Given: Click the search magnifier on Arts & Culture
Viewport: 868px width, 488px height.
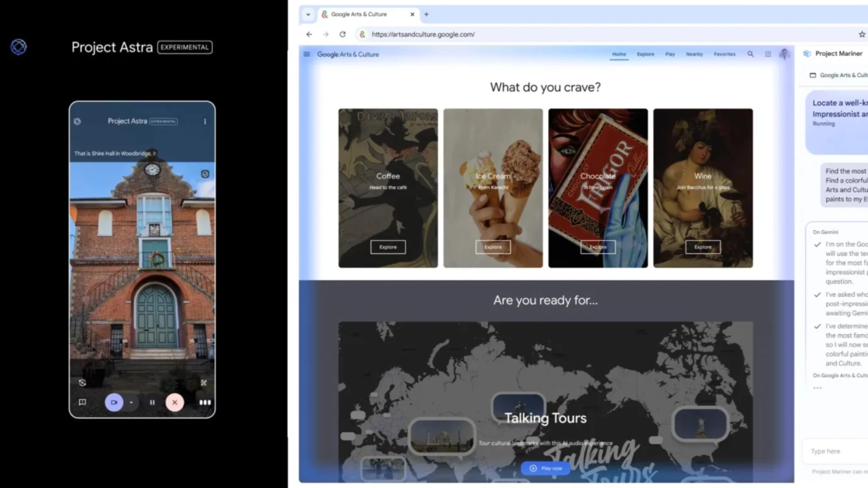Looking at the screenshot, I should click(750, 54).
